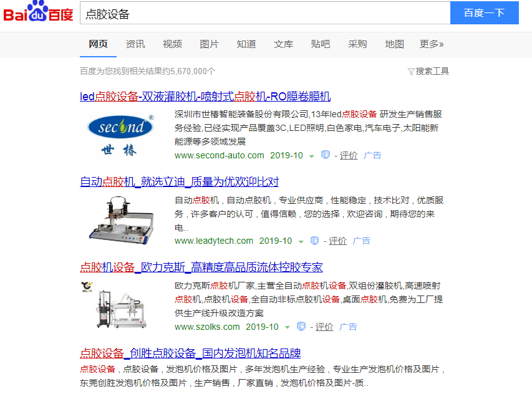
Task: Visit www.szolks.com link
Action: tap(207, 327)
